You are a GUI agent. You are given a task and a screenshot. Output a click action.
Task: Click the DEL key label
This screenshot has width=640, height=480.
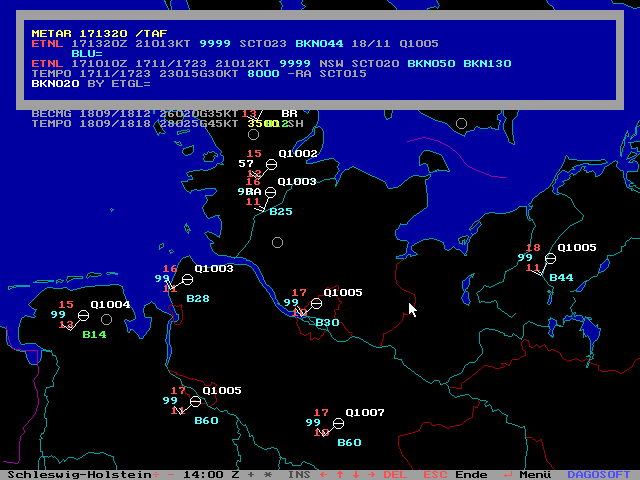[396, 474]
